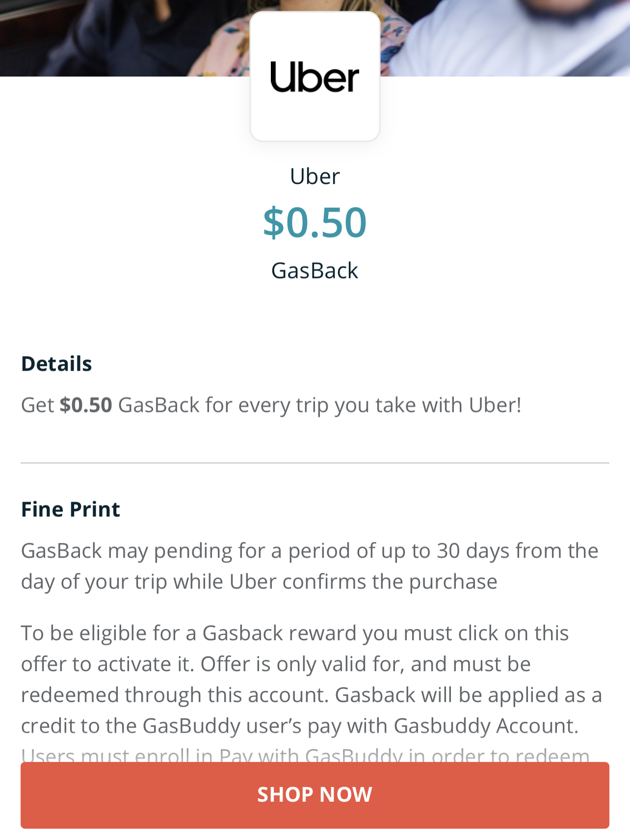
Task: Click the faded "Users must enroll" line
Action: tap(305, 755)
